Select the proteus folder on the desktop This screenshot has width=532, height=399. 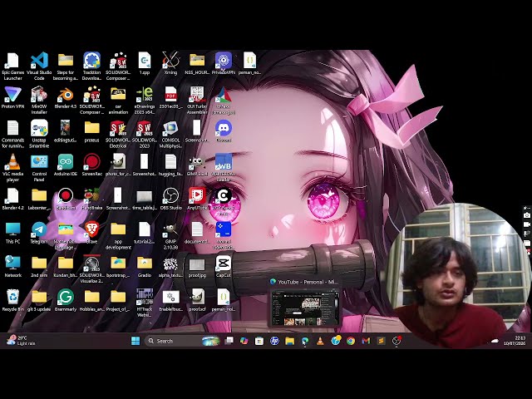[92, 131]
